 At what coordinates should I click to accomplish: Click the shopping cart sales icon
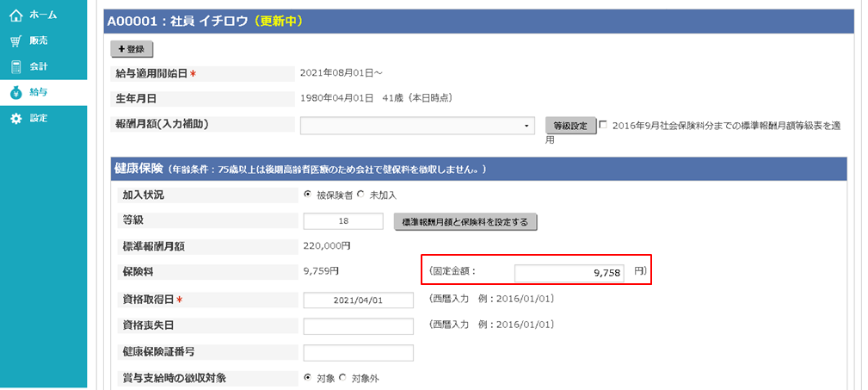tap(15, 40)
